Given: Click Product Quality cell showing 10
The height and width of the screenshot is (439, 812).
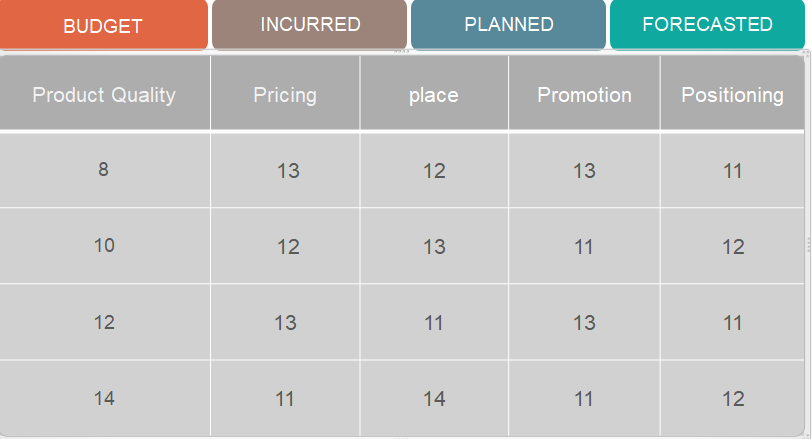Looking at the screenshot, I should point(104,246).
